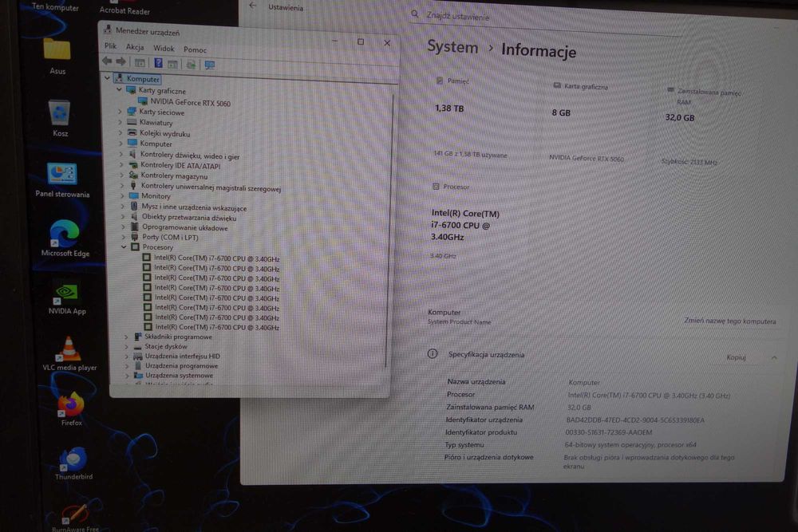The width and height of the screenshot is (798, 532).
Task: Click the Kopiuj button
Action: [x=736, y=357]
